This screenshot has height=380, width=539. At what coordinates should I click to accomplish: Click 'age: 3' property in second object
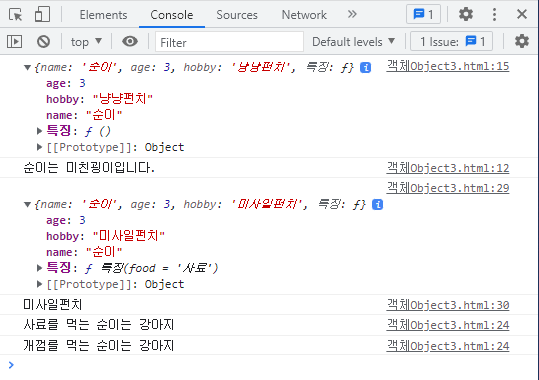66,220
